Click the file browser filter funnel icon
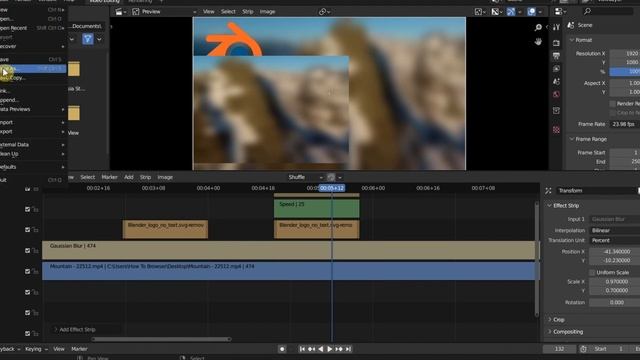Viewport: 640px width, 360px height. (88, 39)
